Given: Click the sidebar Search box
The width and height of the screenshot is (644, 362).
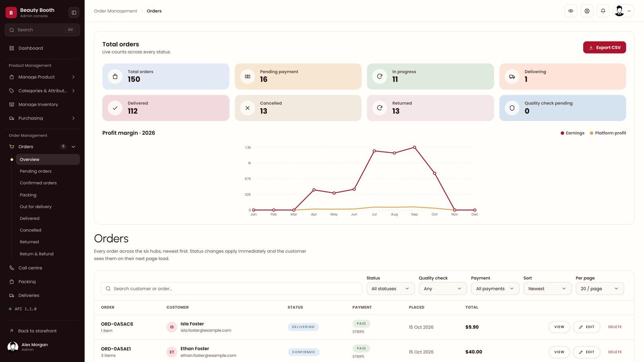Looking at the screenshot, I should (42, 30).
